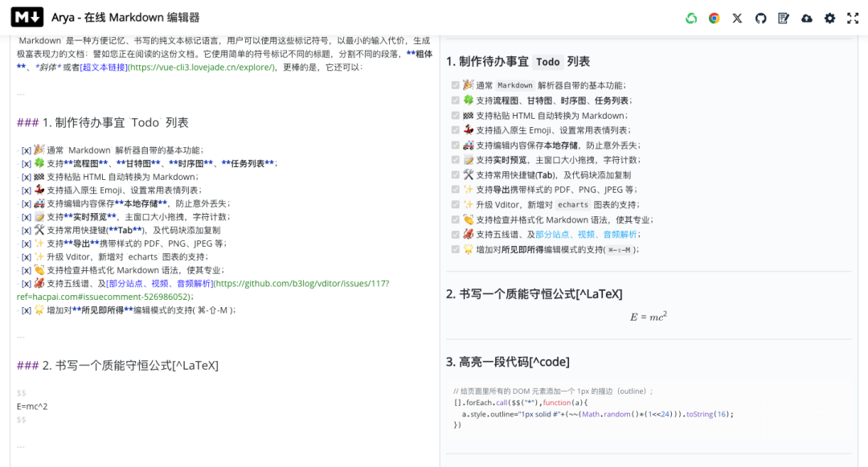Click the document edit pencil icon
868x467 pixels.
[x=784, y=18]
